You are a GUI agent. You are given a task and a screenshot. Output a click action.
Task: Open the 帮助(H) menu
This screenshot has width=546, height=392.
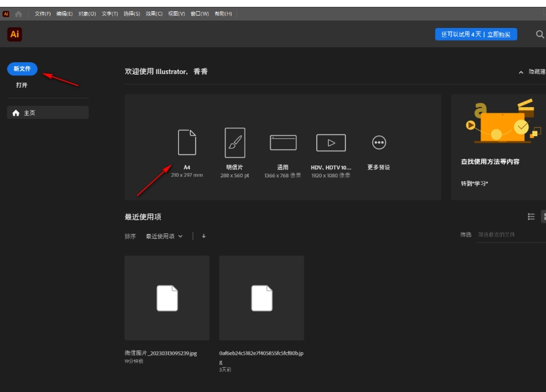click(224, 14)
